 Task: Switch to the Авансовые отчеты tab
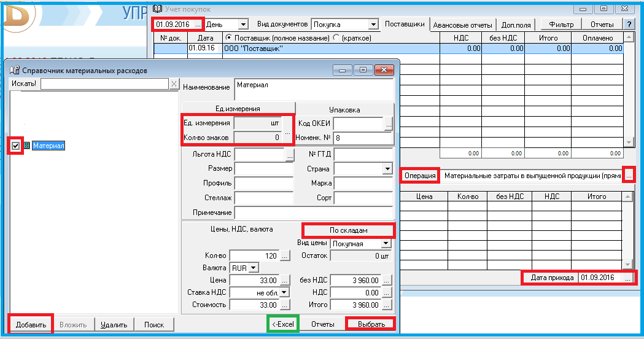click(x=462, y=25)
